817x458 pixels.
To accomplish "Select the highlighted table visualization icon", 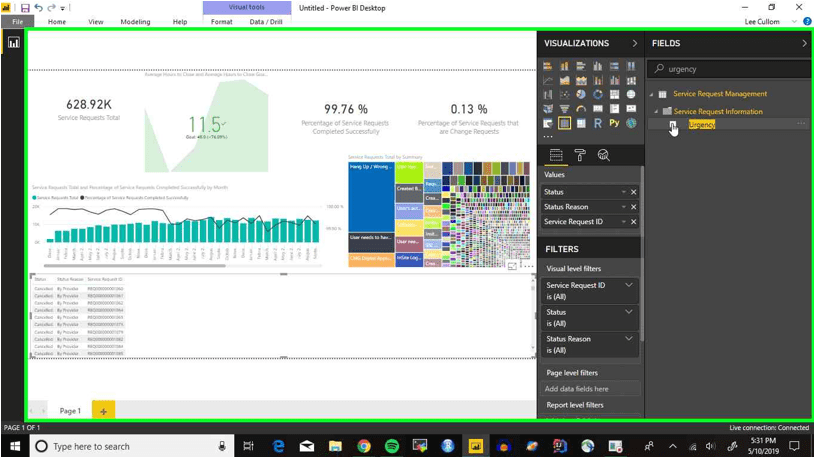I will [x=564, y=123].
